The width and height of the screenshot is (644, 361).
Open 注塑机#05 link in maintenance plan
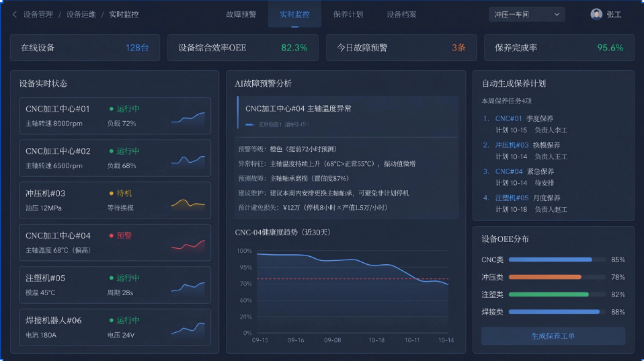[x=512, y=198]
